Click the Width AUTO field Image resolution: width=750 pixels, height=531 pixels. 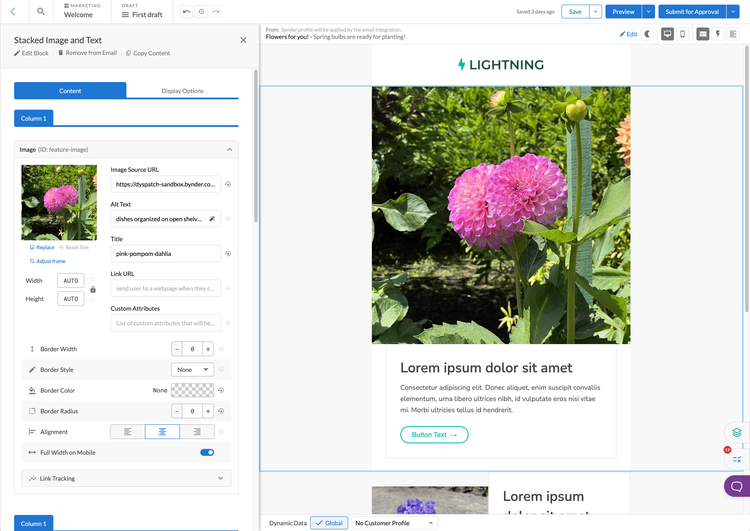71,281
